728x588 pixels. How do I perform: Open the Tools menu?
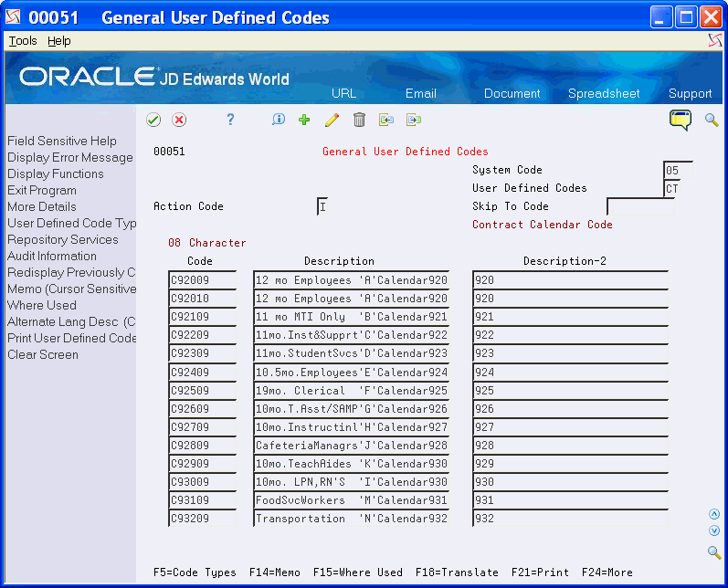[23, 41]
